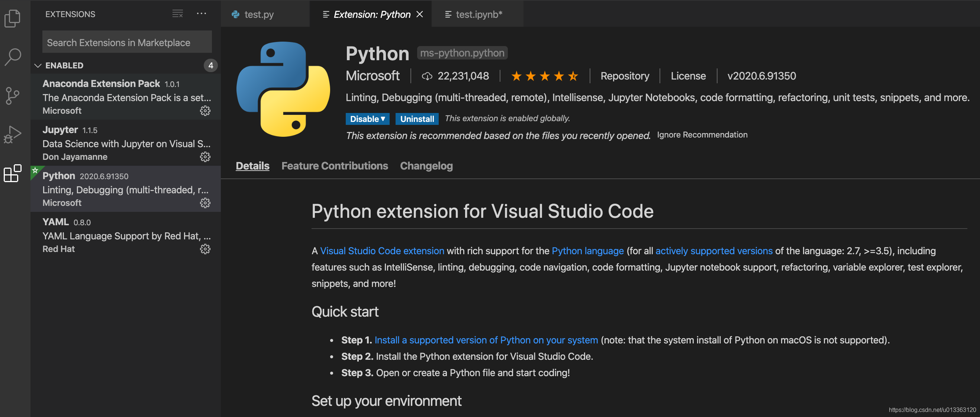Click the Search Extensions in Marketplace field
Viewport: 980px width, 417px height.
pos(127,42)
